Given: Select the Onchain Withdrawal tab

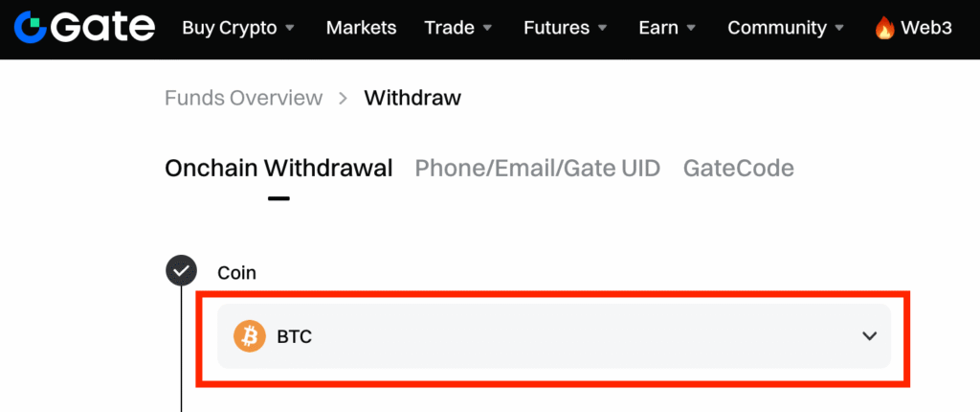Looking at the screenshot, I should (x=278, y=169).
